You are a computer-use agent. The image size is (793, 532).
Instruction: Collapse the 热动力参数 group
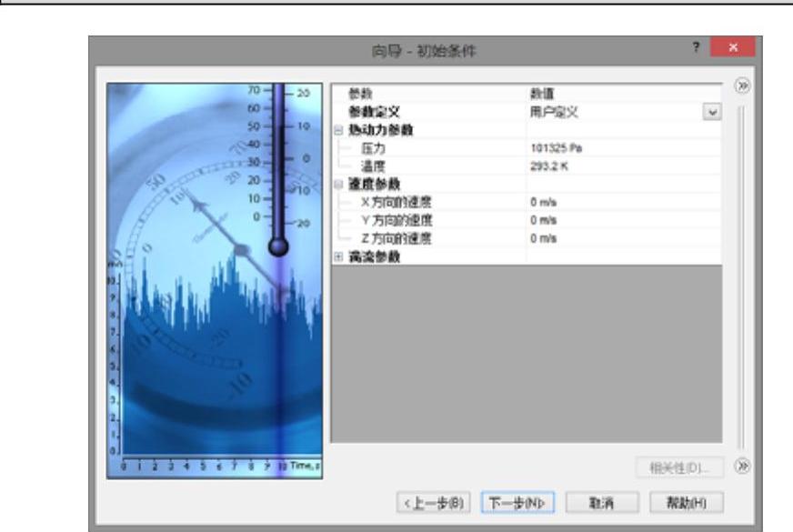338,130
